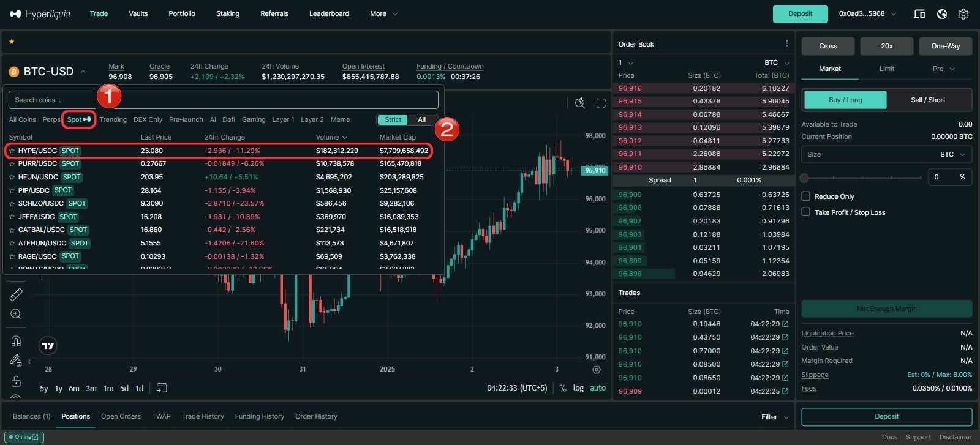
Task: Favorite HFUN/USDC with its star
Action: click(12, 178)
